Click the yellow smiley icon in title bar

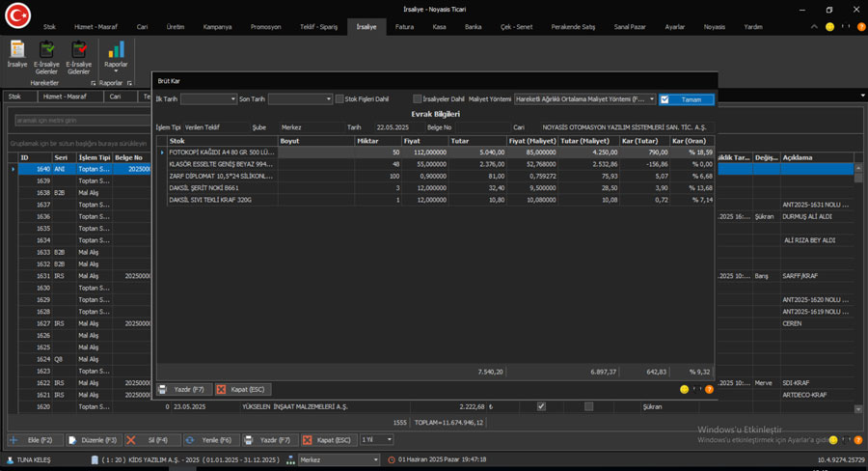tap(829, 27)
